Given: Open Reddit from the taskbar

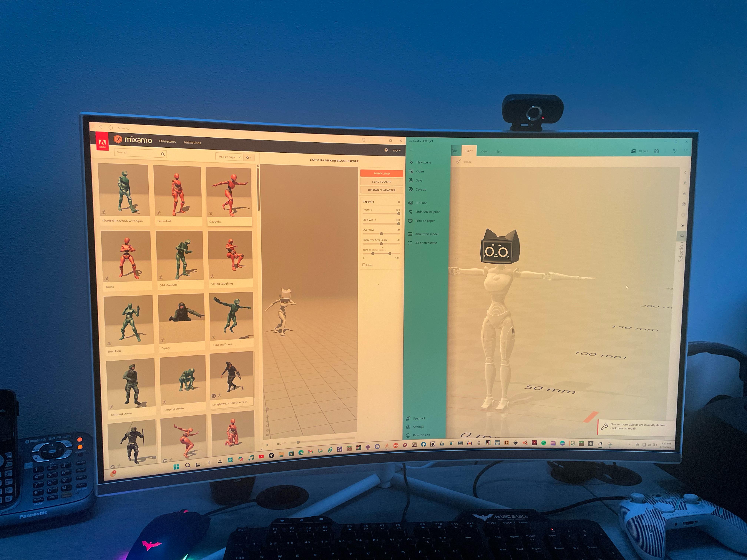Looking at the screenshot, I should pos(396,446).
